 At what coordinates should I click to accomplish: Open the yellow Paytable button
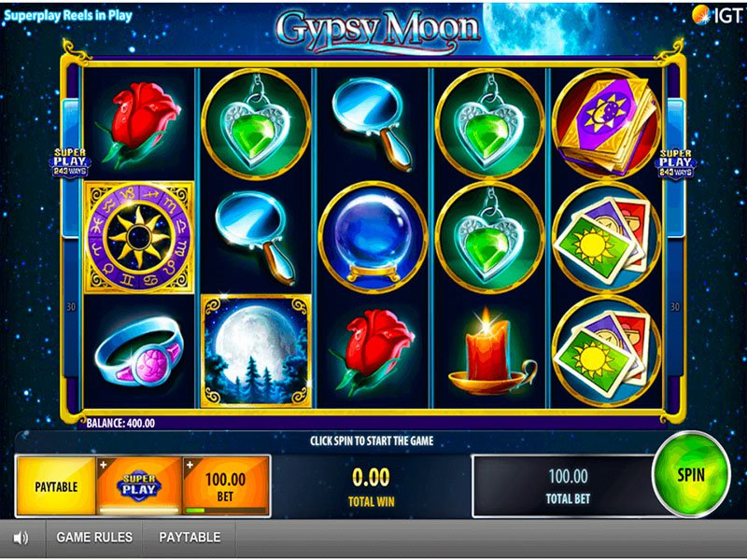coord(56,486)
